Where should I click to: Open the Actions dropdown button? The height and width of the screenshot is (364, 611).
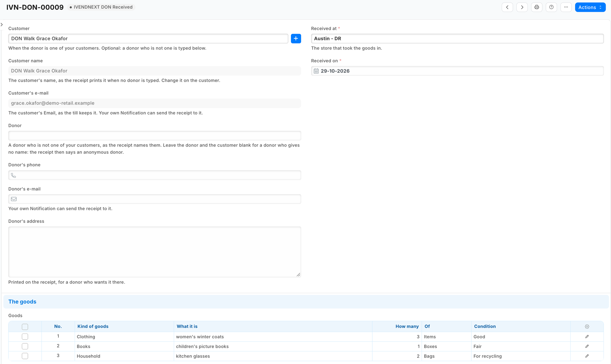[590, 7]
